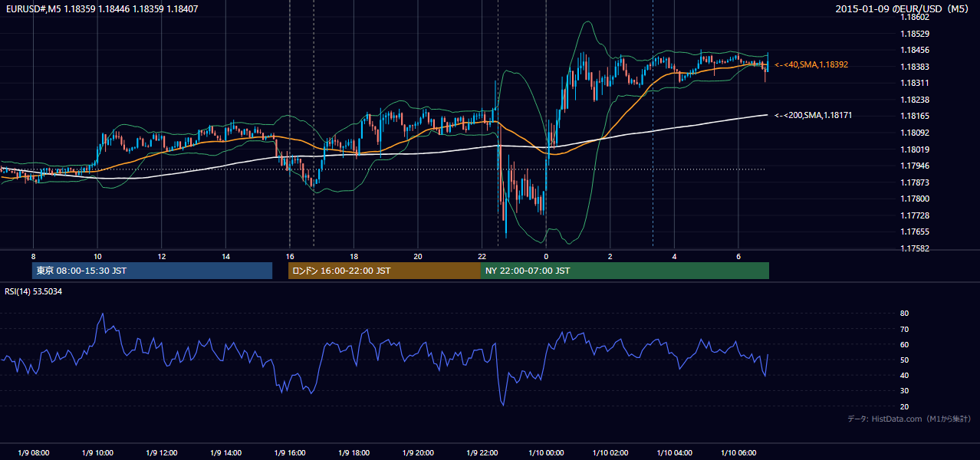Click the 1/9 20:00 bottom time label
980x460 pixels.
tap(418, 453)
